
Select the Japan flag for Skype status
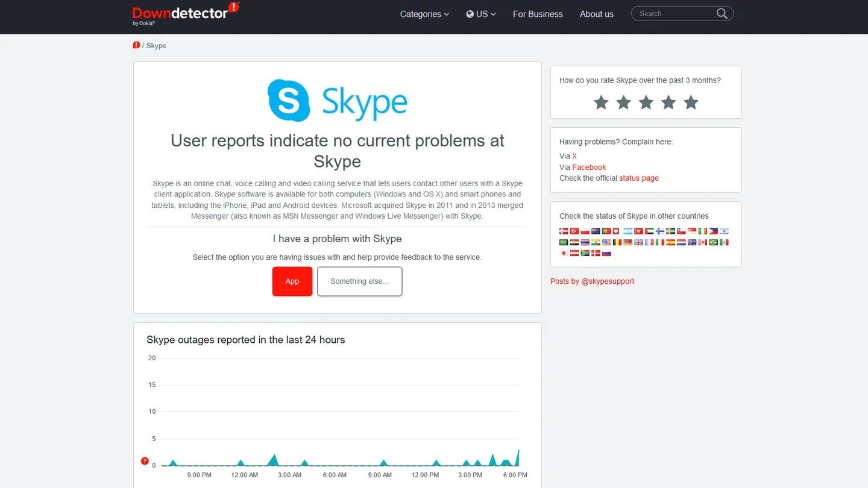564,253
